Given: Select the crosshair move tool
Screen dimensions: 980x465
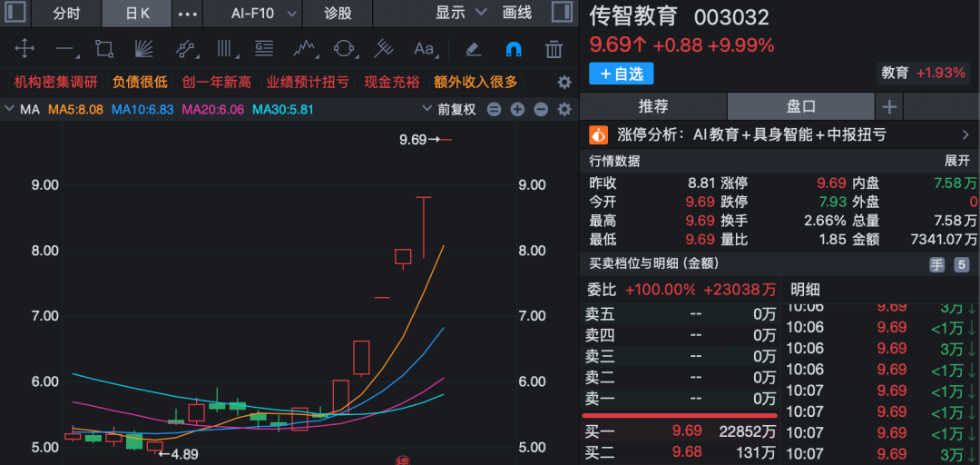Looking at the screenshot, I should tap(24, 49).
